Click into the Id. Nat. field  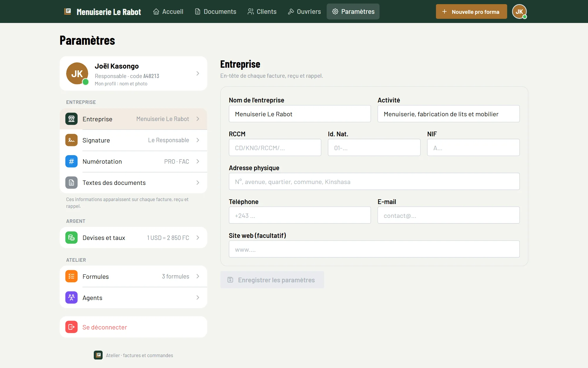tap(374, 148)
